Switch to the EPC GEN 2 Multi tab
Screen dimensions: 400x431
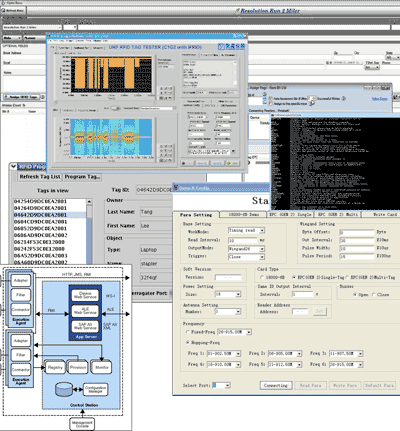pyautogui.click(x=338, y=215)
